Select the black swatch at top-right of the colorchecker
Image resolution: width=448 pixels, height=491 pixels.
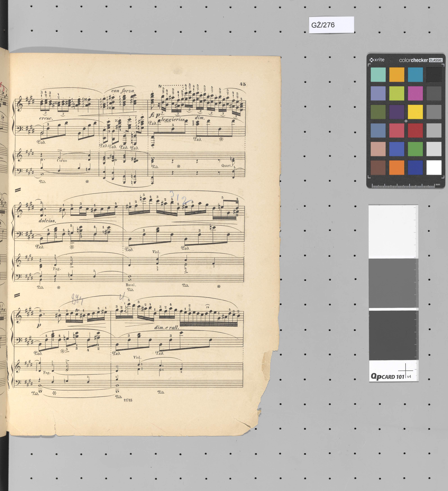pos(434,74)
